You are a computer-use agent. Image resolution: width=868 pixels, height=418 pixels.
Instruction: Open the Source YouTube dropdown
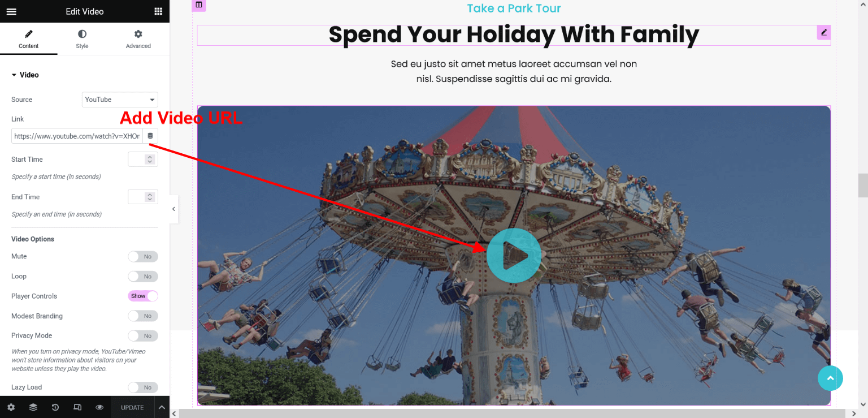(120, 100)
